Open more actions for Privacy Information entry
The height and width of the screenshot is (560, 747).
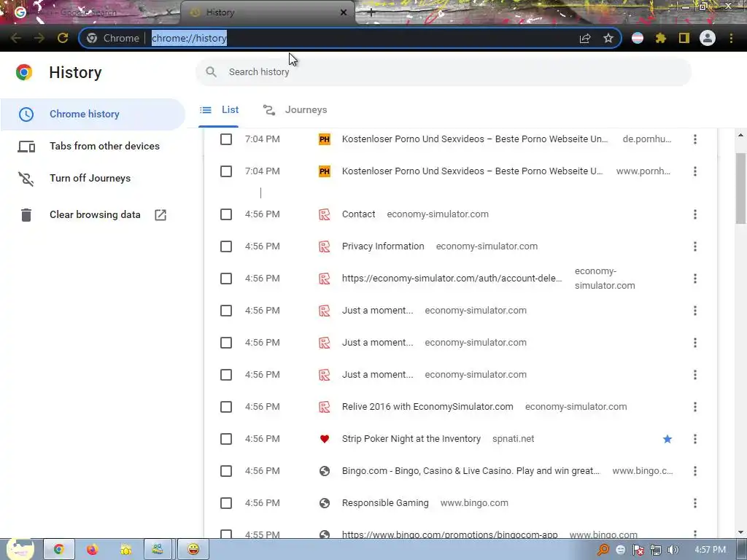pos(695,246)
